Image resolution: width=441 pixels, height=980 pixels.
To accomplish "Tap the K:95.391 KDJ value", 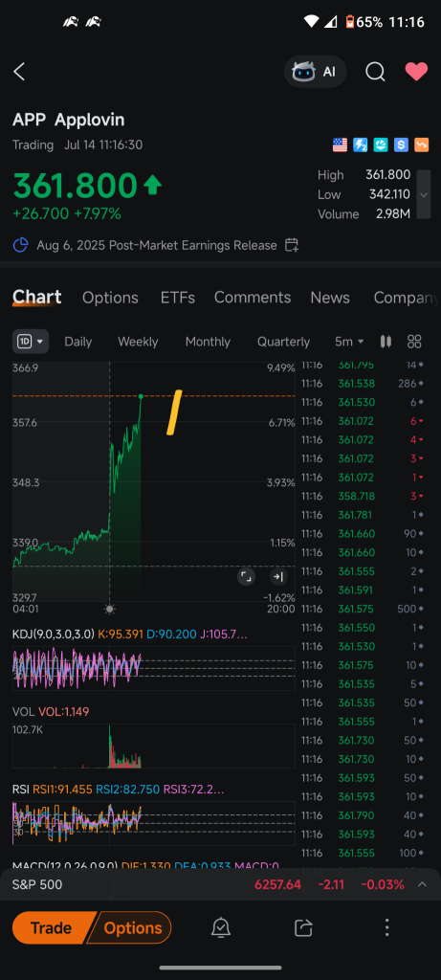I will pyautogui.click(x=120, y=635).
